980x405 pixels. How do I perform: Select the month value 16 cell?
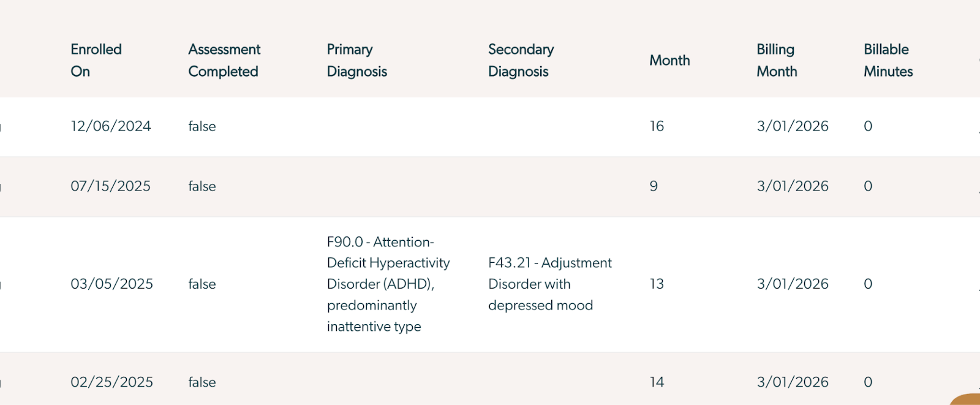[657, 126]
